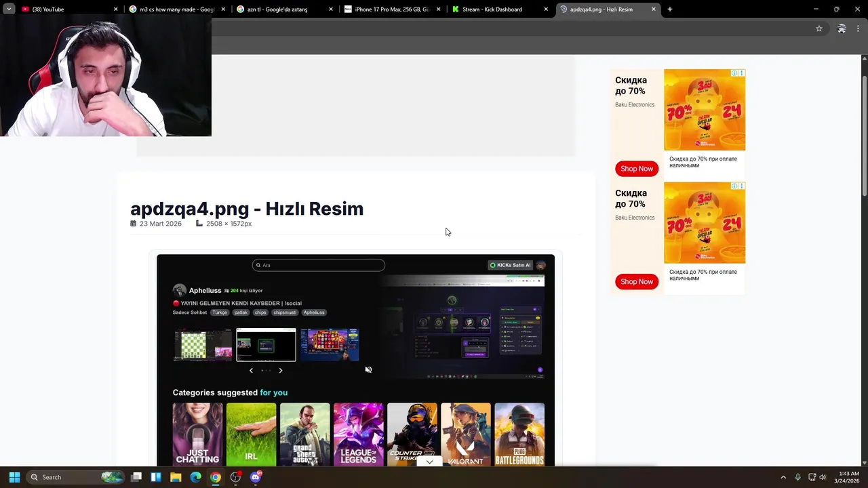868x488 pixels.
Task: Bookmark this page with the star icon
Action: [818, 28]
